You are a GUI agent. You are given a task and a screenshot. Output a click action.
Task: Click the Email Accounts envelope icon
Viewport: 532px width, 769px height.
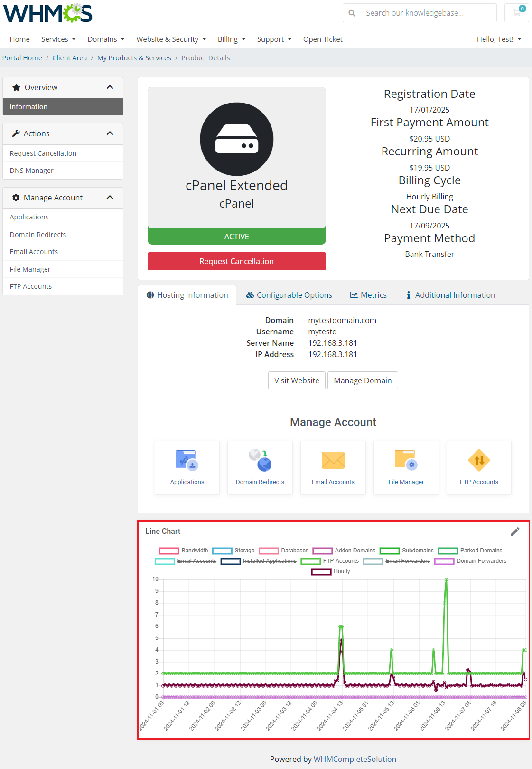(333, 460)
